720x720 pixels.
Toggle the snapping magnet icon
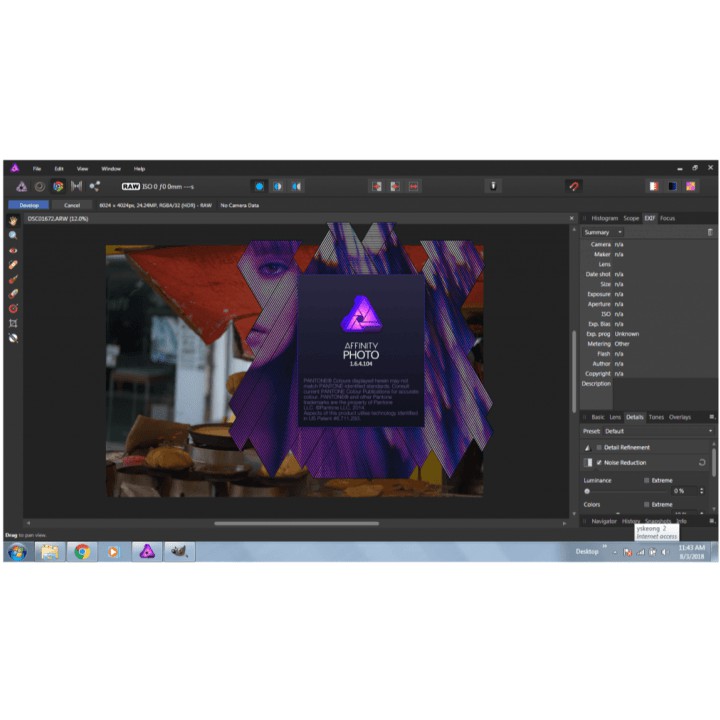574,186
